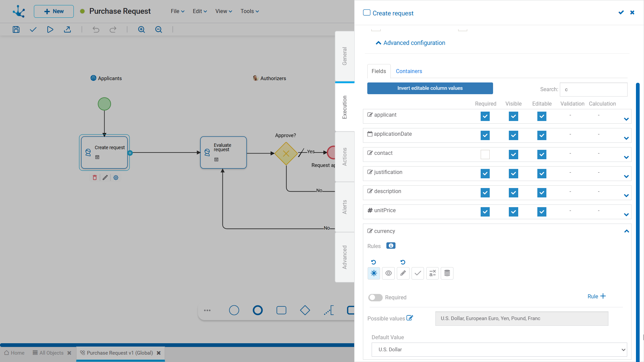Uncheck Visible for applicationDate field

point(514,135)
